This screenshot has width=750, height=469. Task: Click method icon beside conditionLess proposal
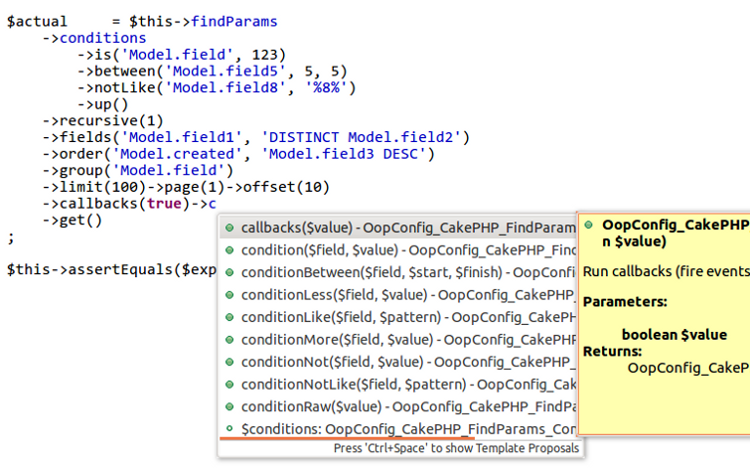click(x=230, y=295)
